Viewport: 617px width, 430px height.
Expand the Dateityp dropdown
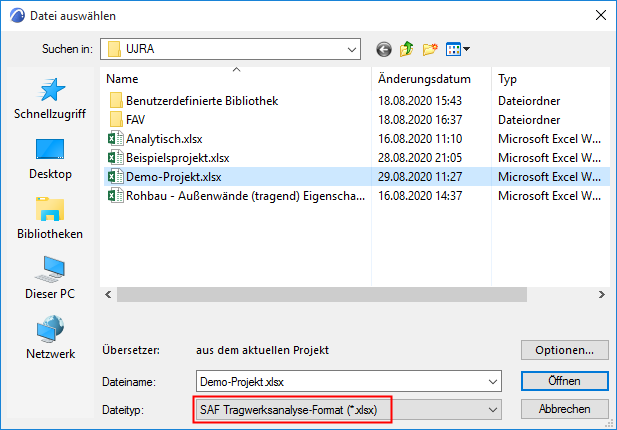tap(490, 409)
